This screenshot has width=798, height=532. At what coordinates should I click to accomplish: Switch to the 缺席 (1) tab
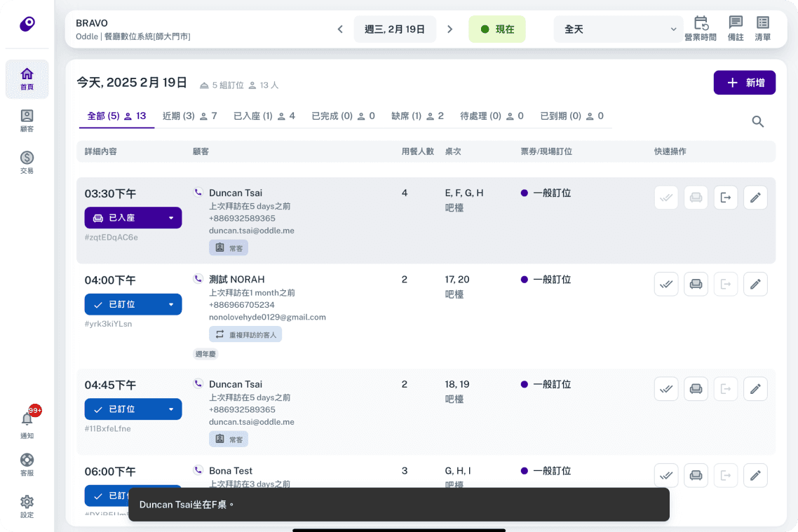pos(417,116)
